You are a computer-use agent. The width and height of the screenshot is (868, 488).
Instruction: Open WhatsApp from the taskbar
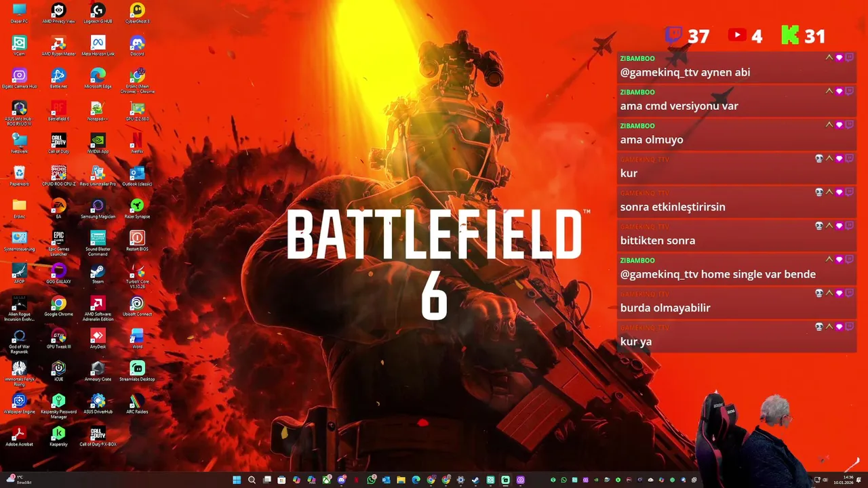(x=371, y=480)
